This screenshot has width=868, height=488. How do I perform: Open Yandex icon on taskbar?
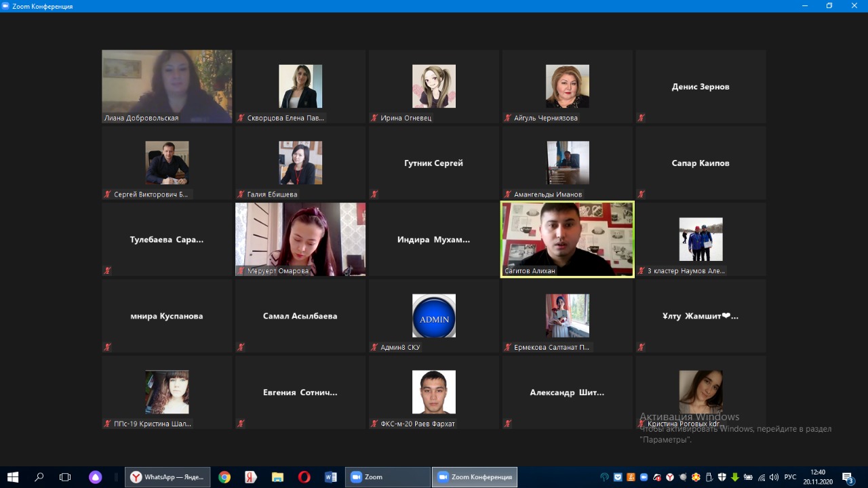click(x=251, y=477)
